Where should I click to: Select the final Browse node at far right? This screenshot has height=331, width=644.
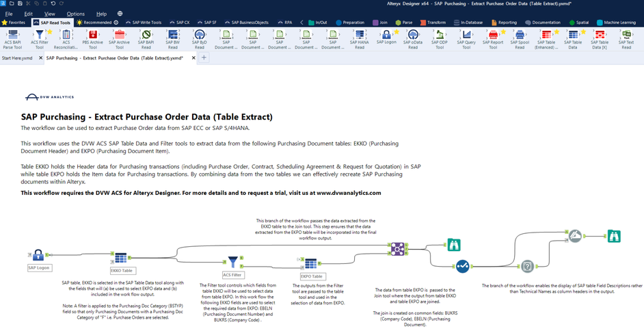pyautogui.click(x=614, y=236)
